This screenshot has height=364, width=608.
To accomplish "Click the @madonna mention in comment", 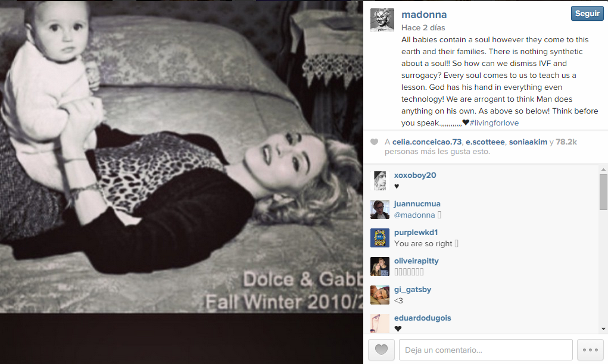I will point(414,215).
